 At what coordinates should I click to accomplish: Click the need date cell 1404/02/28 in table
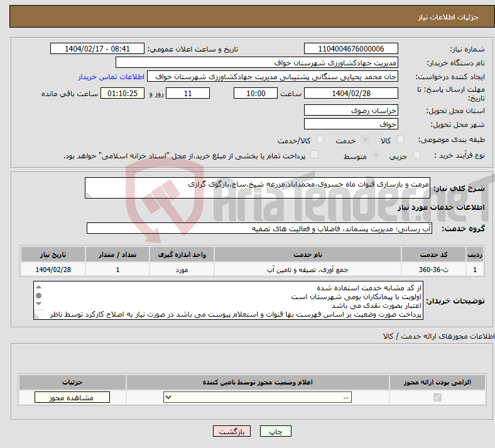53,270
